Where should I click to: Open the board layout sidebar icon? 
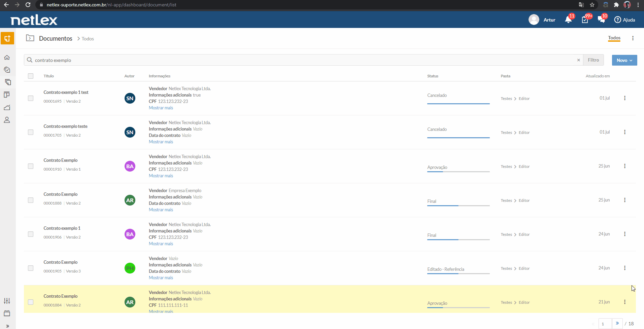click(x=7, y=95)
